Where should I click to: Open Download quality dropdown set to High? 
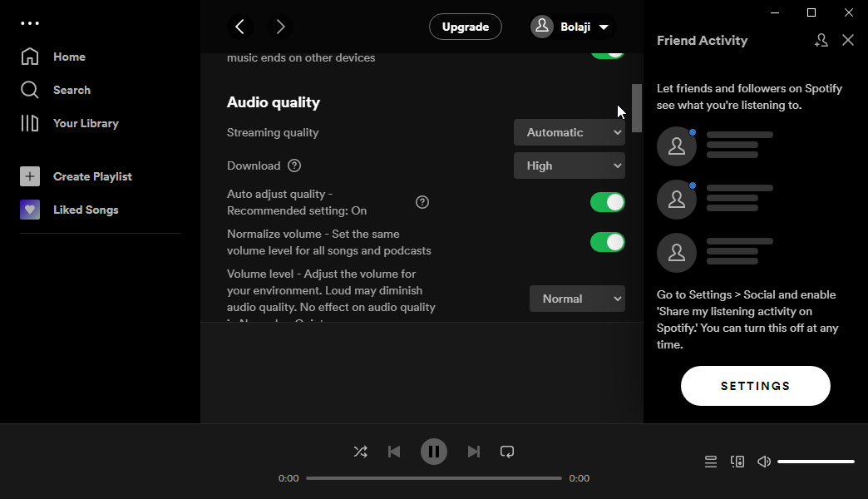point(569,166)
